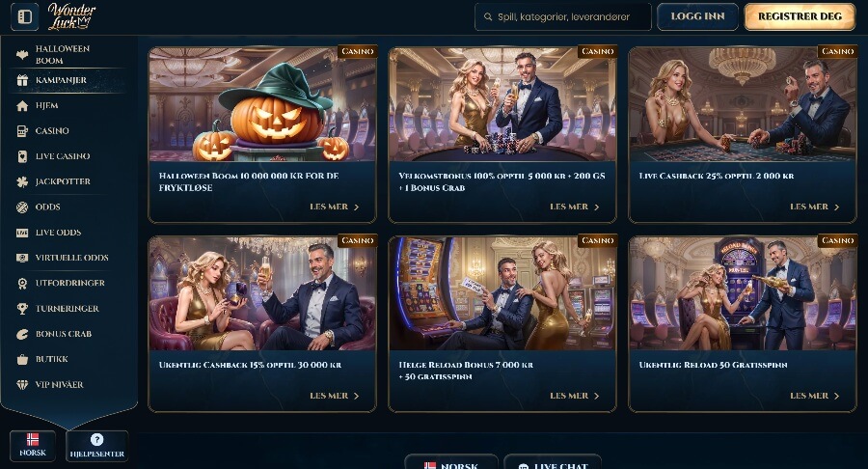Click Les Mer on Halloween Boom card
Viewport: 868px width, 469px height.
pos(335,207)
